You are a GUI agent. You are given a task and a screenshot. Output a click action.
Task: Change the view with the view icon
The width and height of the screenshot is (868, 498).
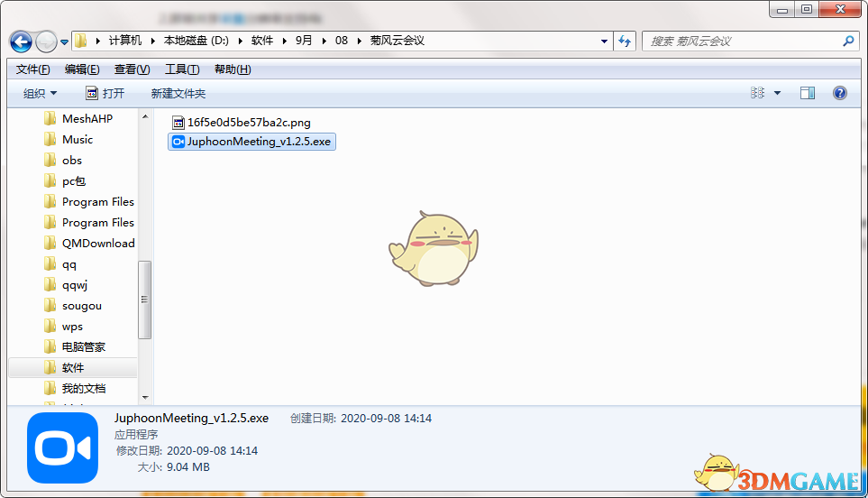point(757,93)
